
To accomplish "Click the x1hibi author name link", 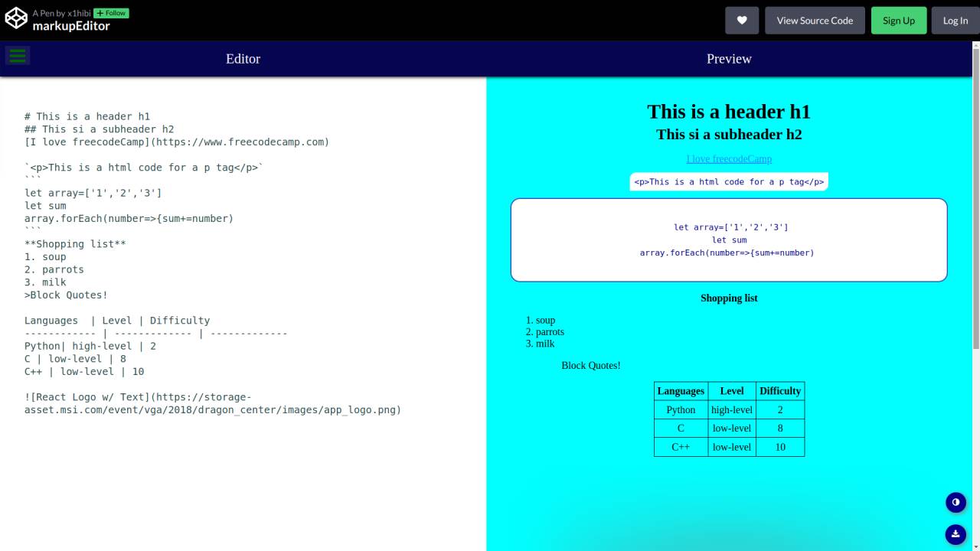I will point(79,14).
